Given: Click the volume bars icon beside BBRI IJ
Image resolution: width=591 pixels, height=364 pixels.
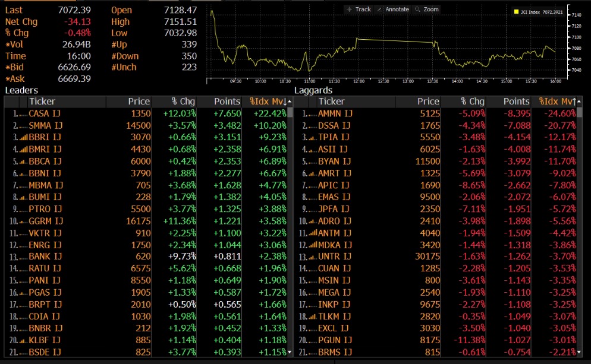Looking at the screenshot, I should 22,137.
